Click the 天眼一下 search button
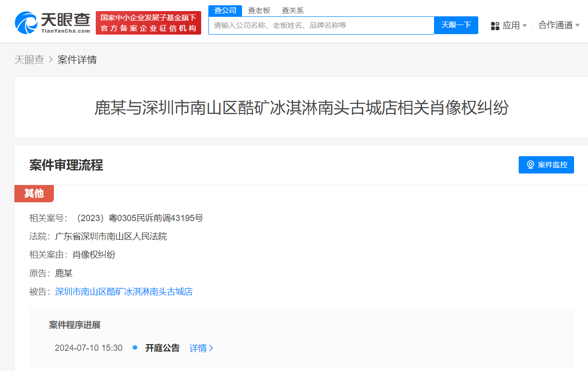This screenshot has width=588, height=371. point(456,25)
